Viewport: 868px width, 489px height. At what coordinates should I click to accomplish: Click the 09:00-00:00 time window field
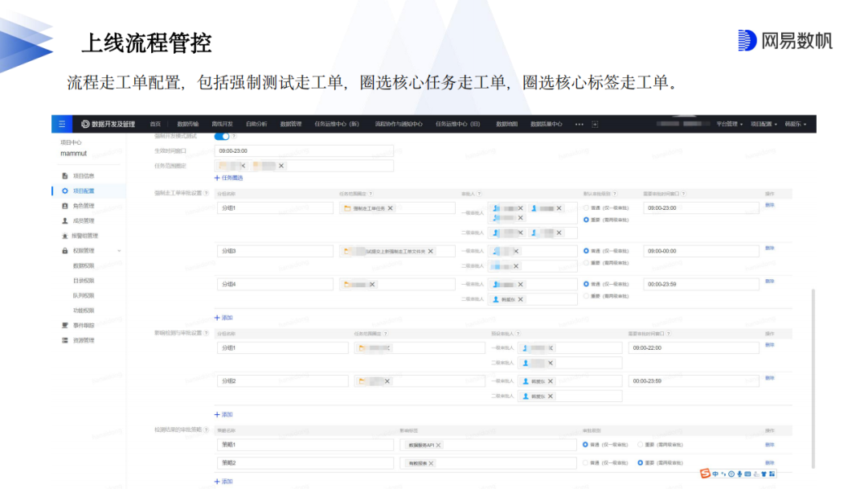tap(701, 251)
